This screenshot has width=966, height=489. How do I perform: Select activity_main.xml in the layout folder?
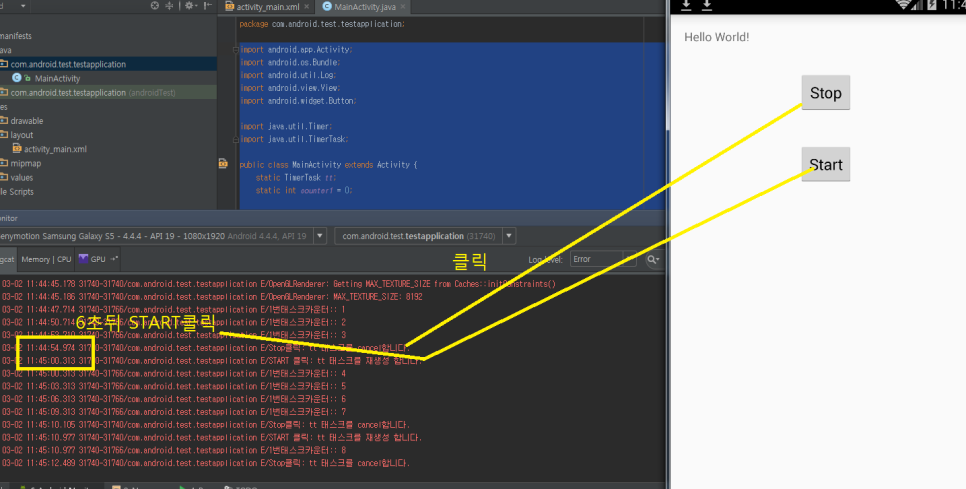click(x=54, y=149)
